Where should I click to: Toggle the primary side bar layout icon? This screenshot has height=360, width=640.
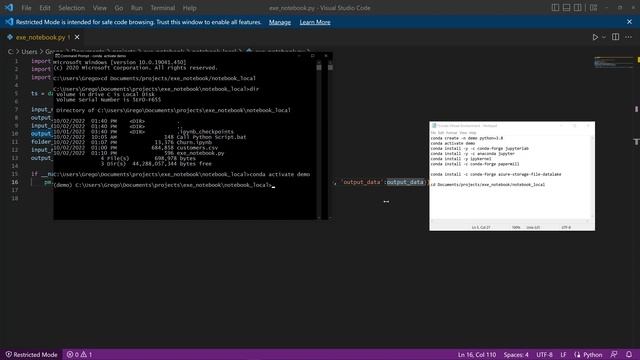[x=555, y=7]
